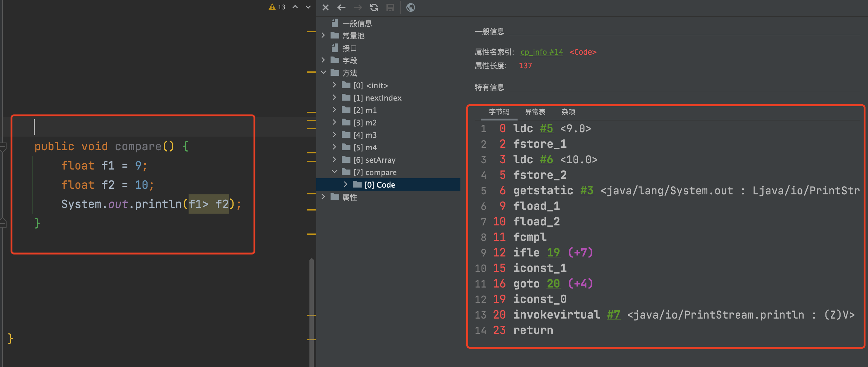Expand the [5] m4 method node
The height and width of the screenshot is (367, 868).
point(334,147)
